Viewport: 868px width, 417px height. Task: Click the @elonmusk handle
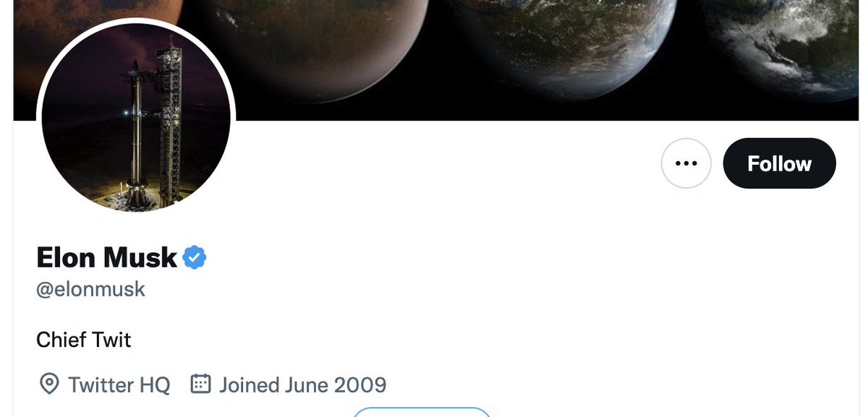pos(90,289)
